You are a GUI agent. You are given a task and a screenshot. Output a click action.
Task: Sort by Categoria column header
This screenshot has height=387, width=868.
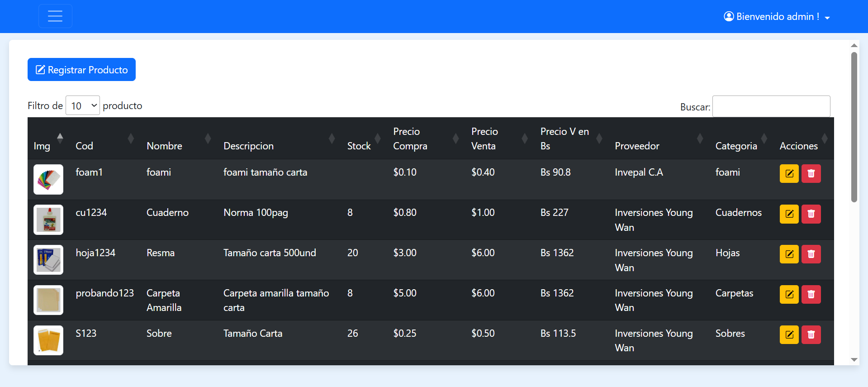736,146
